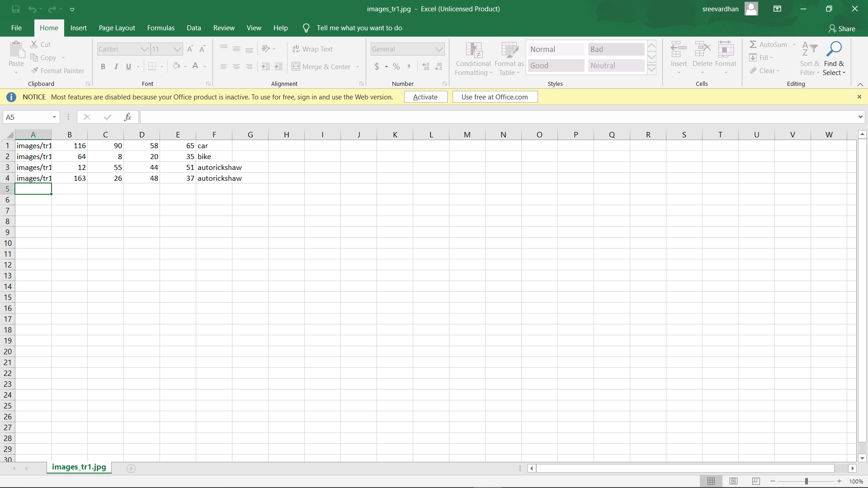The height and width of the screenshot is (488, 868).
Task: Click Use free at Office.com button
Action: 495,97
